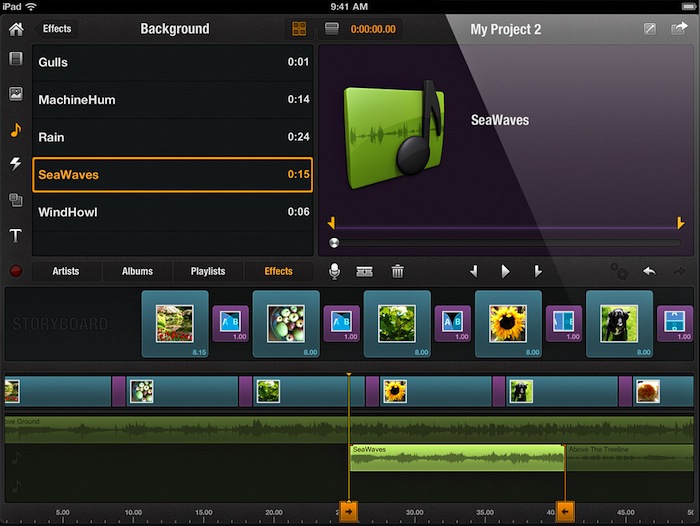The height and width of the screenshot is (526, 700).
Task: Select the black dog storyboard clip
Action: 619,324
